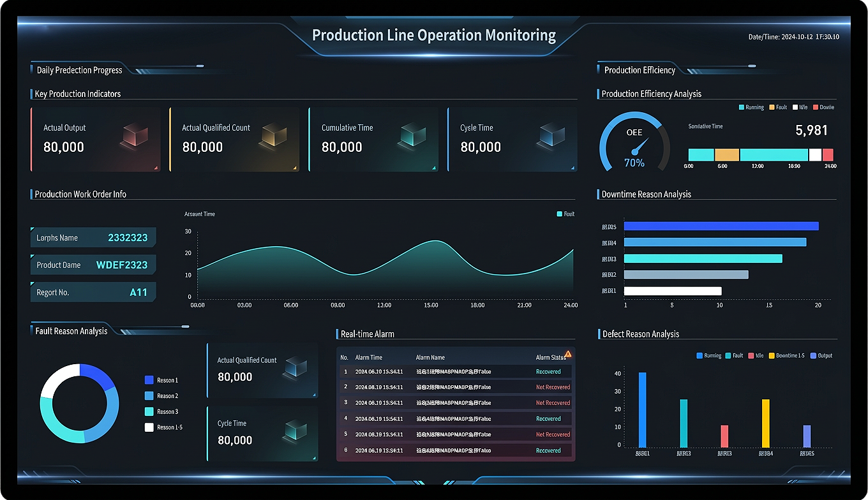Select the Report No. A11 field

(x=93, y=292)
